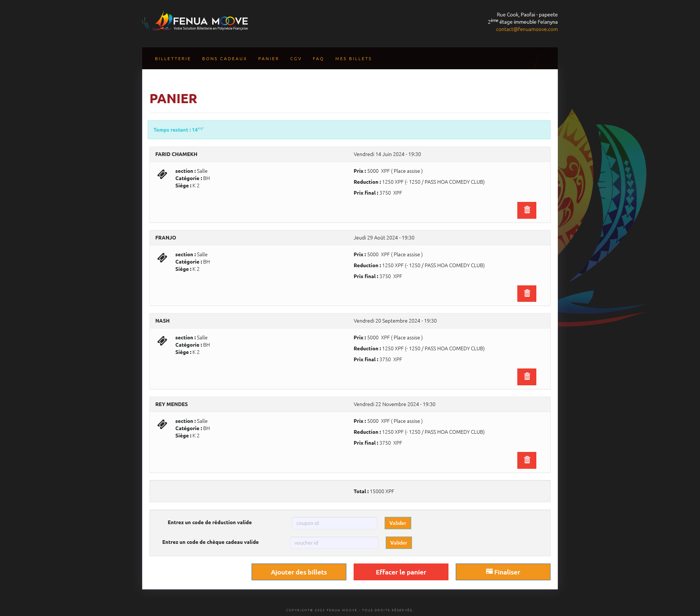The width and height of the screenshot is (700, 616).
Task: Click the ticket icon beside FRANJO seat
Action: click(162, 258)
